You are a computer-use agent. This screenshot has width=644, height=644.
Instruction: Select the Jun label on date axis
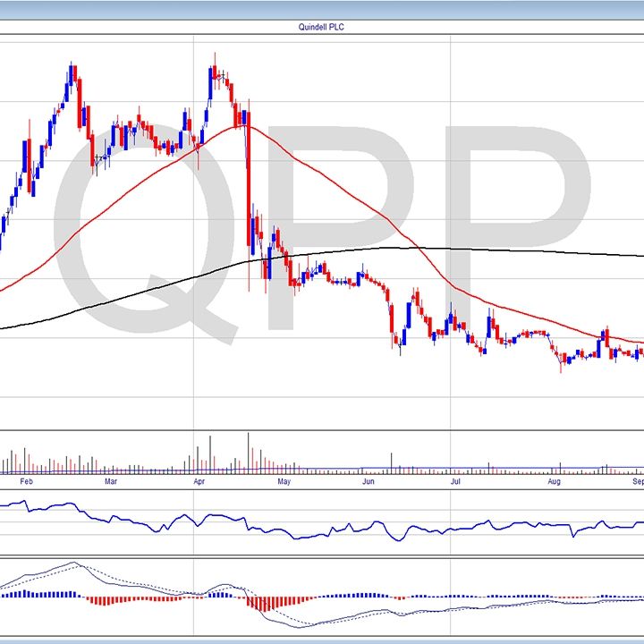pos(368,481)
